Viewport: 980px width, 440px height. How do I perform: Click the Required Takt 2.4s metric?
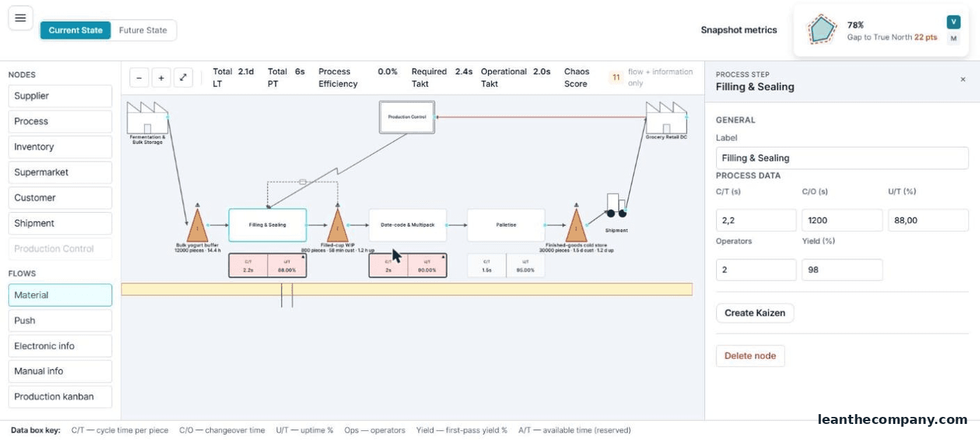pyautogui.click(x=442, y=78)
